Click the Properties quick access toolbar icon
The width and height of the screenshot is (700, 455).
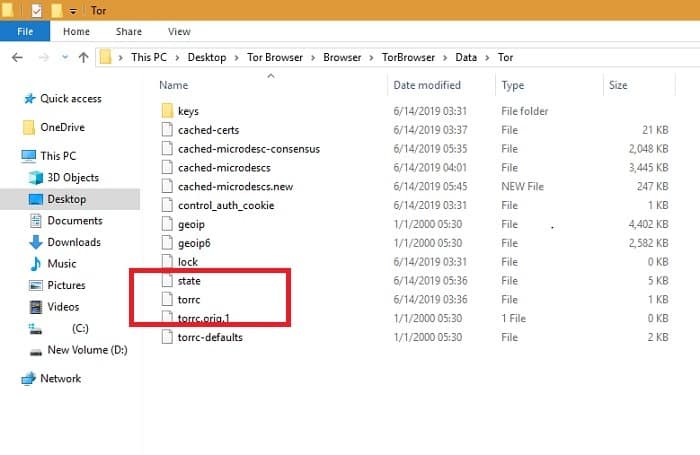point(36,10)
